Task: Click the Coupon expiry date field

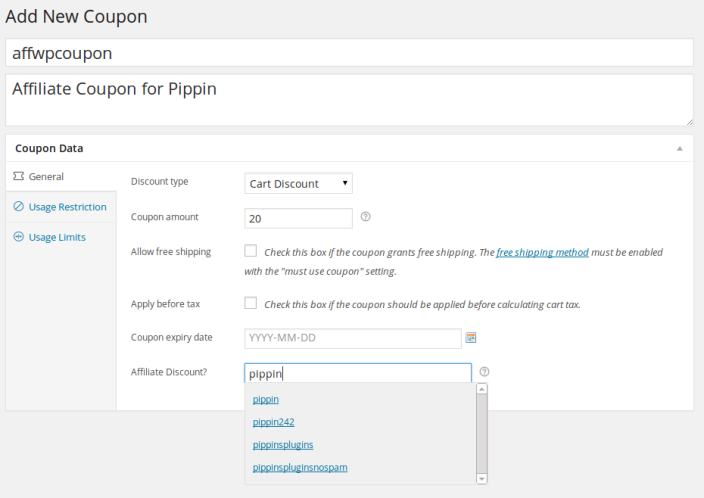Action: pos(353,338)
